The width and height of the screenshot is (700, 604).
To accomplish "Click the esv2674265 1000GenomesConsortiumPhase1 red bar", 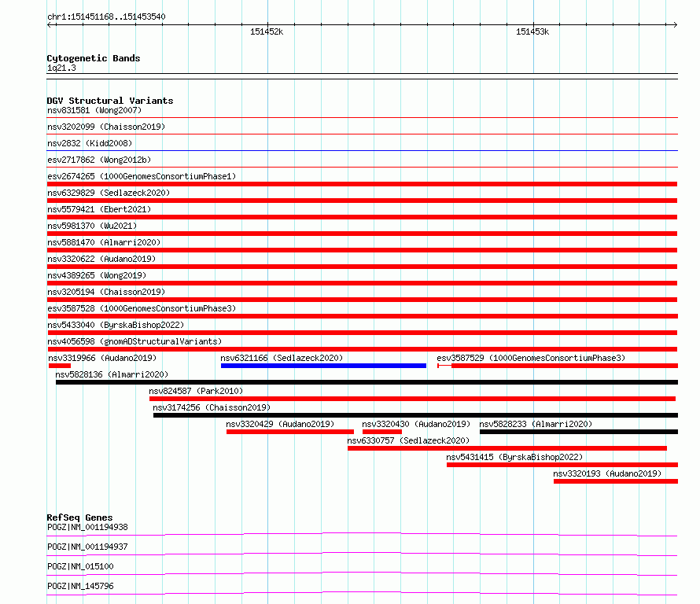I will [x=362, y=184].
